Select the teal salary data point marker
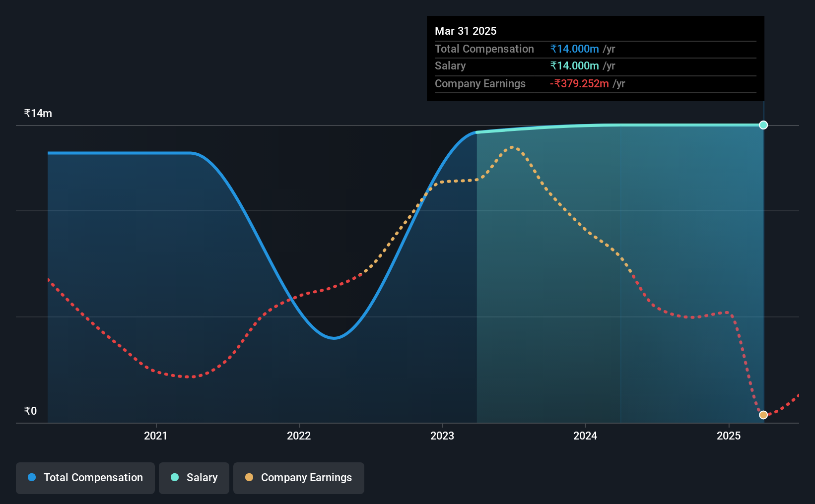Viewport: 815px width, 504px height. [x=763, y=125]
